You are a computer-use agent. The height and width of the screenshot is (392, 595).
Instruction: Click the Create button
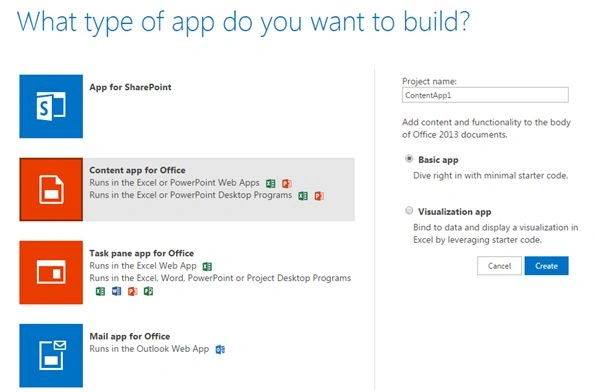click(x=546, y=266)
